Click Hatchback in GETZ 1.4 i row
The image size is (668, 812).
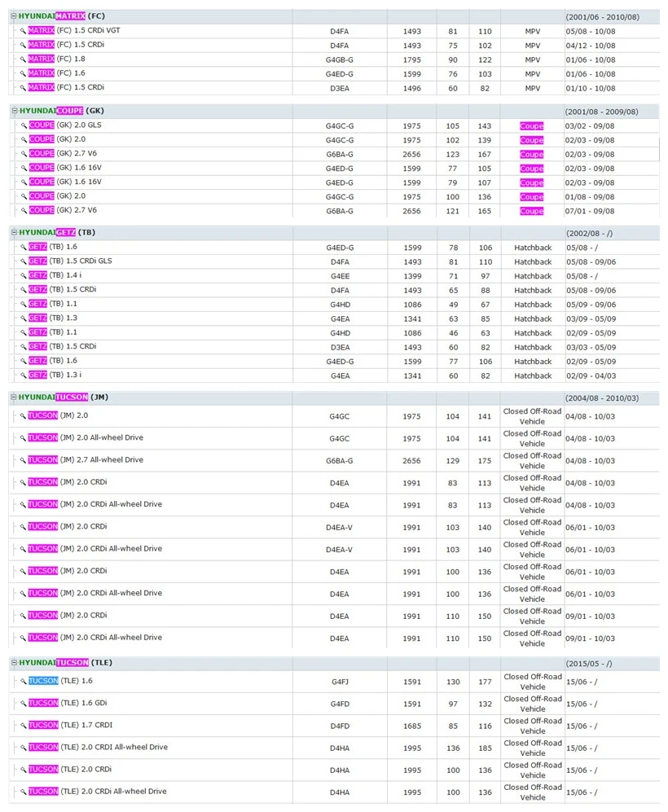tap(533, 276)
